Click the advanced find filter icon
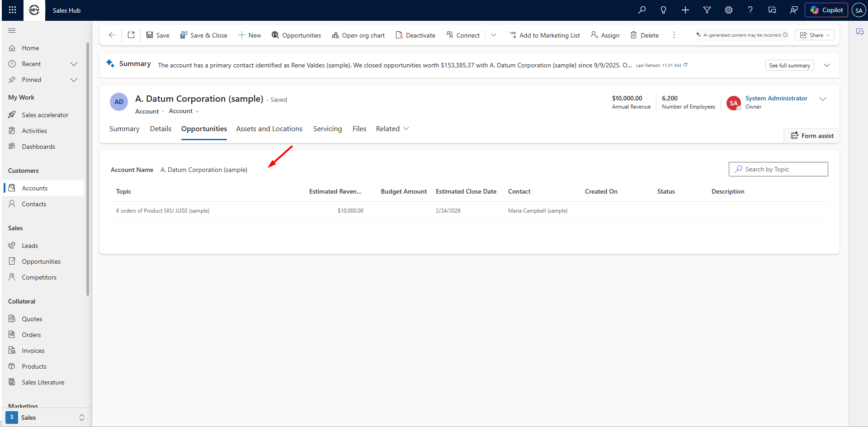Viewport: 868px width, 427px height. [x=707, y=10]
